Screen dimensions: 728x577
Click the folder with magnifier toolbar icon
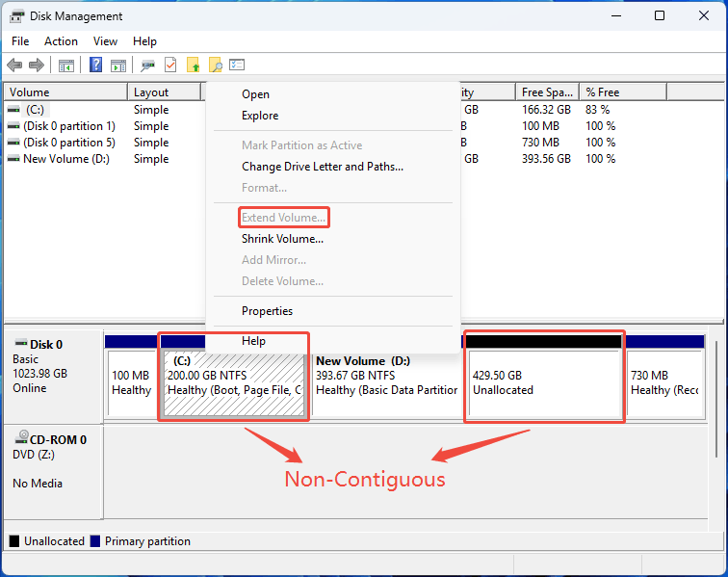[x=215, y=66]
